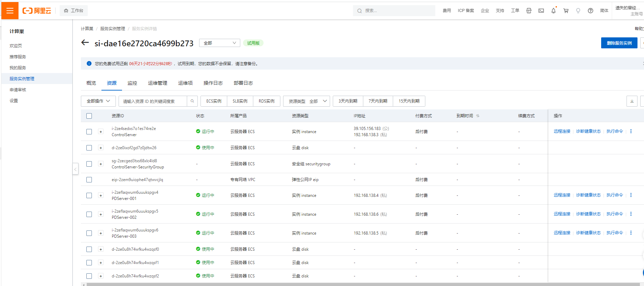
Task: Open more actions for PDServer-002 row
Action: 631,214
